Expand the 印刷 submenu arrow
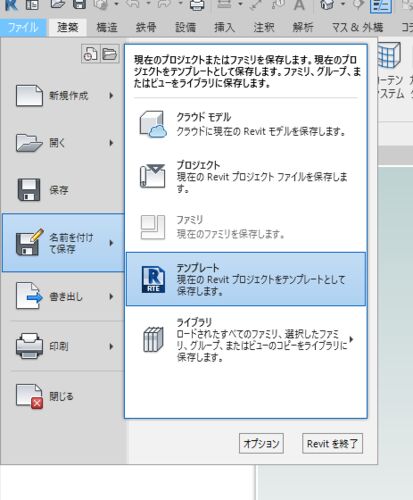Viewport: 413px width, 500px height. (111, 346)
